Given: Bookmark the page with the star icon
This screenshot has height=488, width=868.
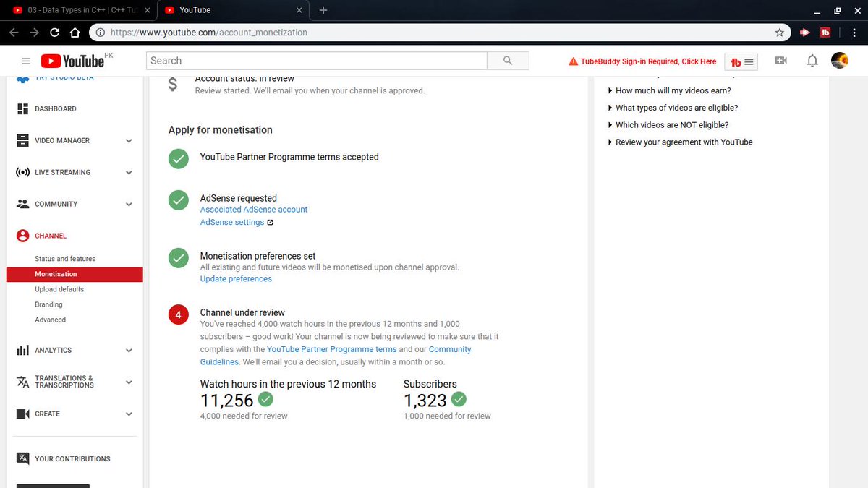Looking at the screenshot, I should 779,33.
